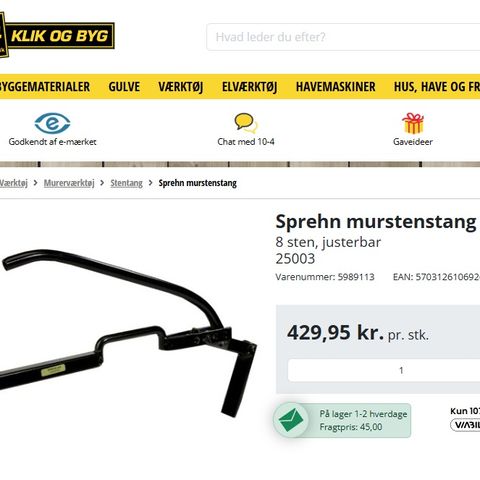
Task: Open the Elværktøj menu
Action: pos(249,87)
